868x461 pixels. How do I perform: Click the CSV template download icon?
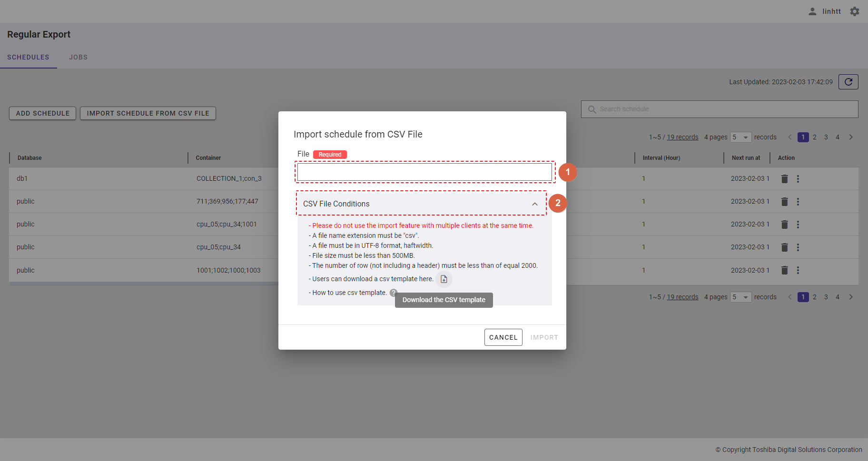(444, 279)
